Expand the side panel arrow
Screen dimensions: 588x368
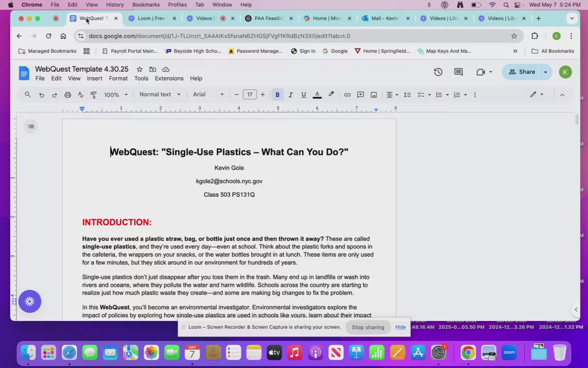(576, 309)
